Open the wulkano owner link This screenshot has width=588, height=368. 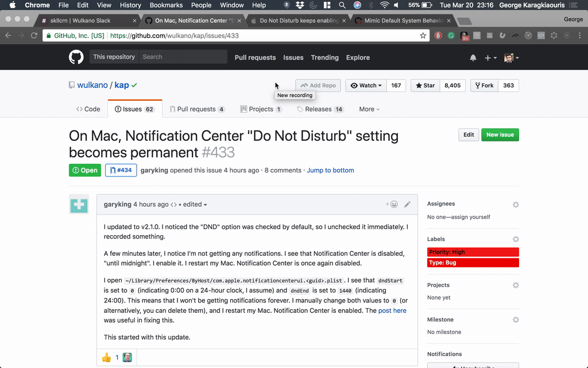[92, 85]
